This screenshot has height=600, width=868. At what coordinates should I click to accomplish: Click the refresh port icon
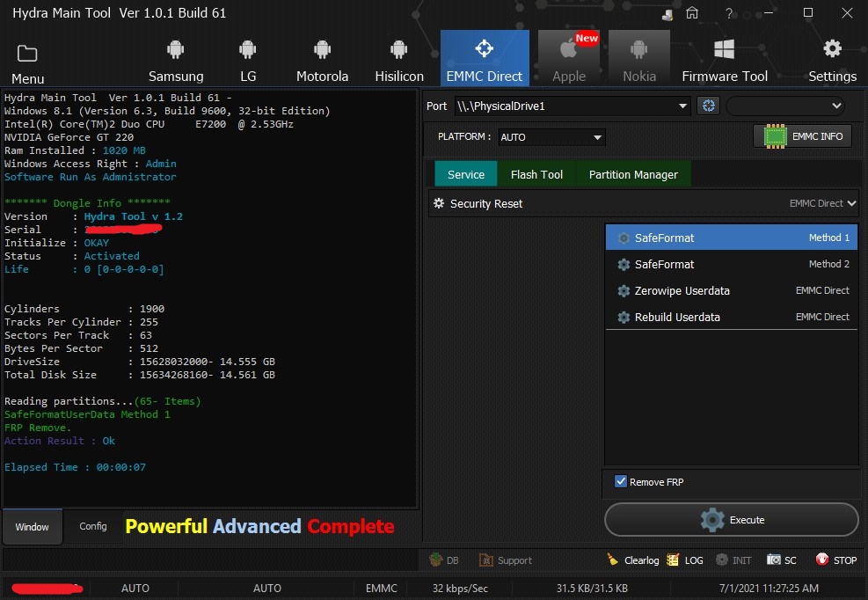tap(708, 106)
